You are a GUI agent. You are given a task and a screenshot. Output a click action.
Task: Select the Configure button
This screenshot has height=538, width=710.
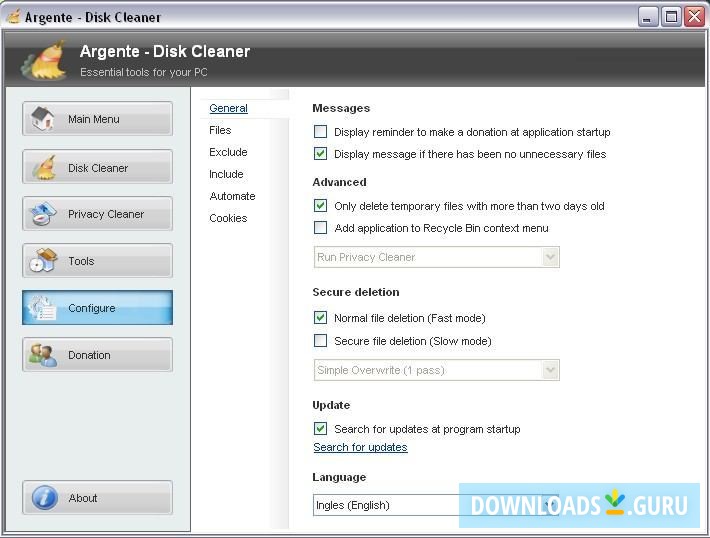coord(97,308)
